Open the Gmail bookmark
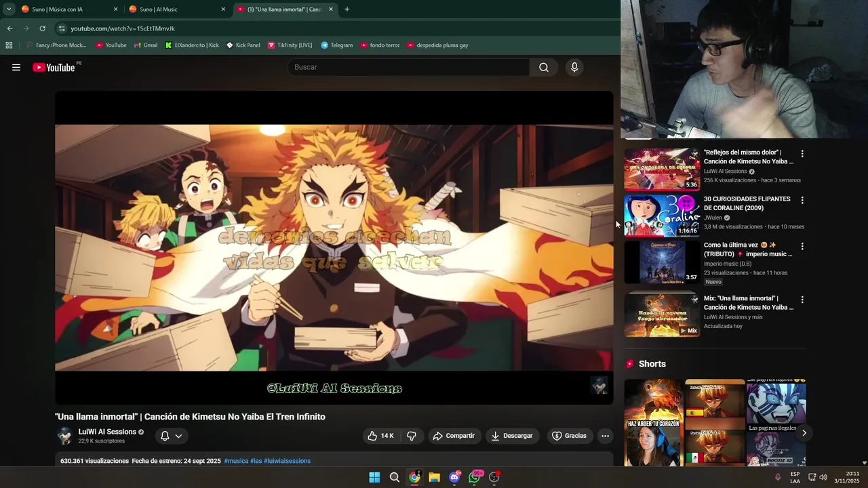868x488 pixels. [146, 45]
